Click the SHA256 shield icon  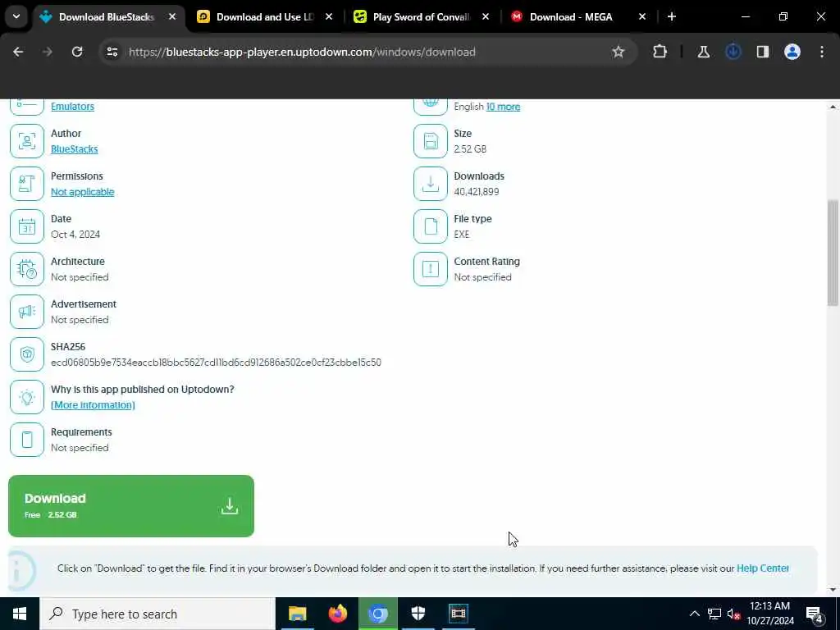[x=27, y=354]
